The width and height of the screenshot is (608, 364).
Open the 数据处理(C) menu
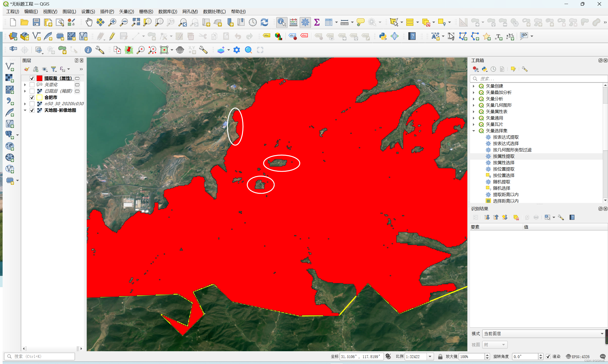(x=214, y=12)
